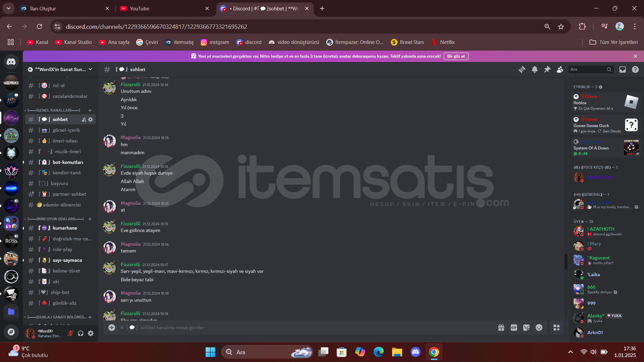Open the kumarhane channel
This screenshot has width=644, height=362.
point(65,228)
